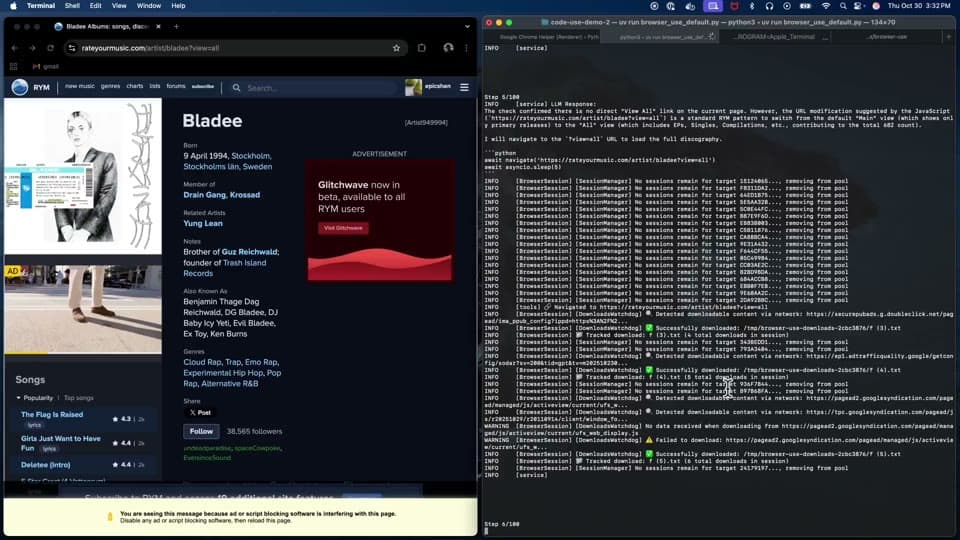Open the Shell menu

click(72, 6)
